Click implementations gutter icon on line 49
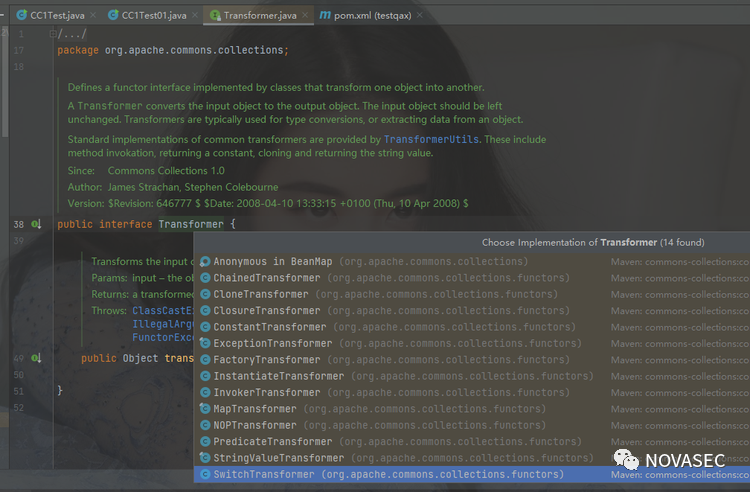The image size is (750, 492). click(x=36, y=358)
